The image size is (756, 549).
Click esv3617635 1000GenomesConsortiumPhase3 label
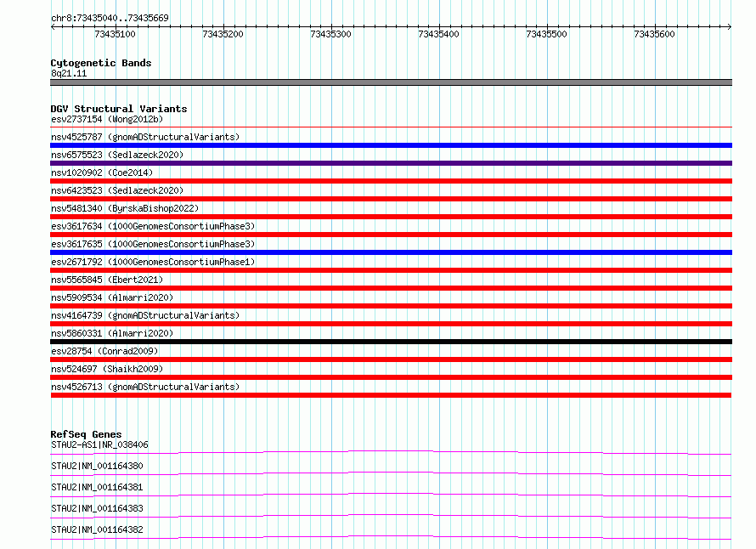coord(153,244)
